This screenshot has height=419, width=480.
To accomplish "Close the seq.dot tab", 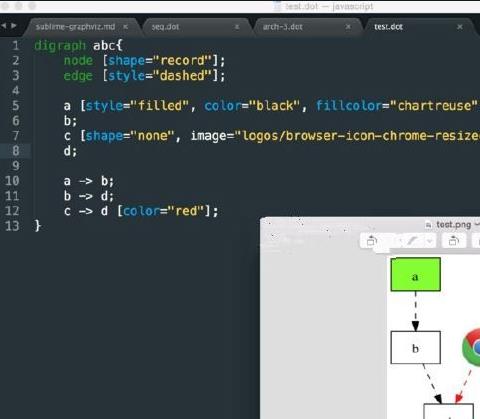I will 237,27.
